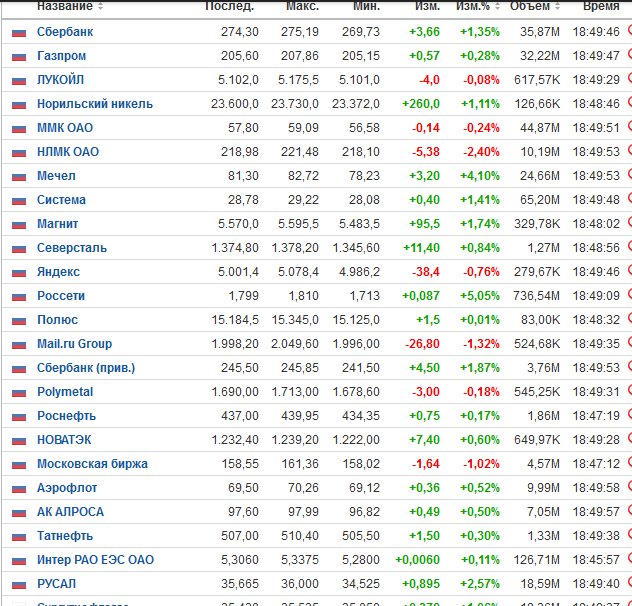Viewport: 632px width, 606px height.
Task: Click the flag icon beside Магнит
Action: coord(19,225)
